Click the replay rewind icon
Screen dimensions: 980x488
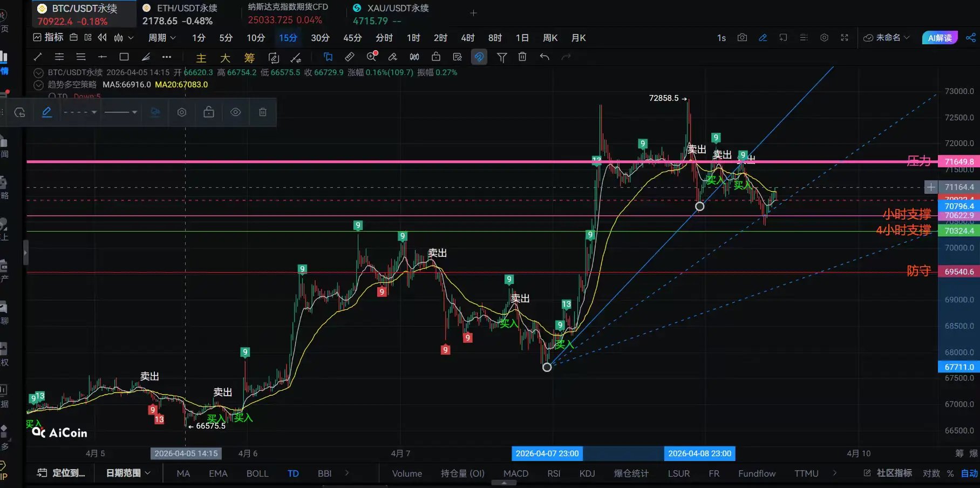pos(103,37)
